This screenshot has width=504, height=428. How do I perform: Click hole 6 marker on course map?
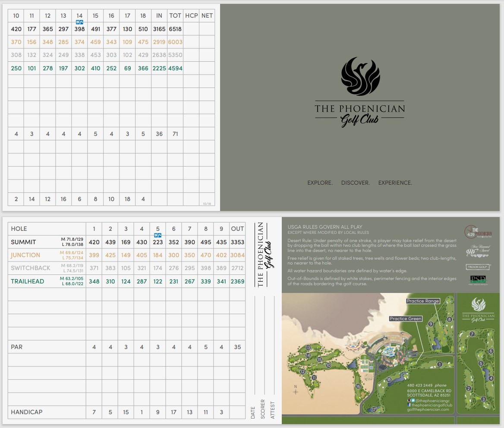click(491, 351)
